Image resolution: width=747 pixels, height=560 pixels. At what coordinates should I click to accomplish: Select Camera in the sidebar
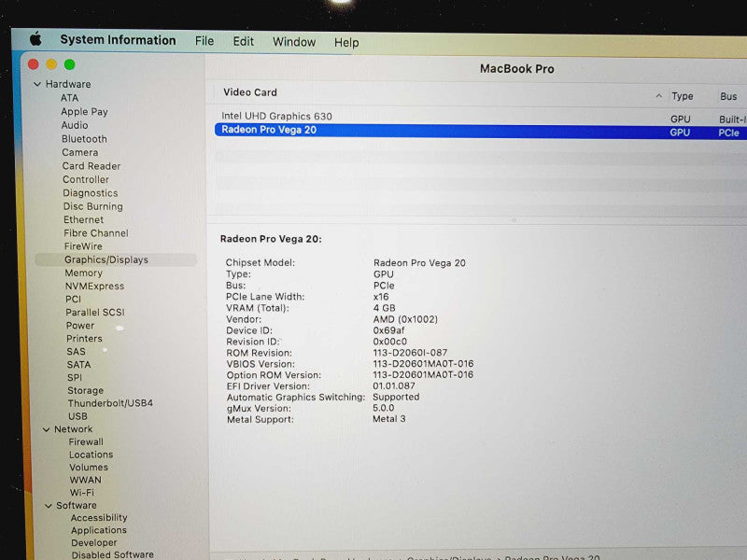(x=80, y=152)
